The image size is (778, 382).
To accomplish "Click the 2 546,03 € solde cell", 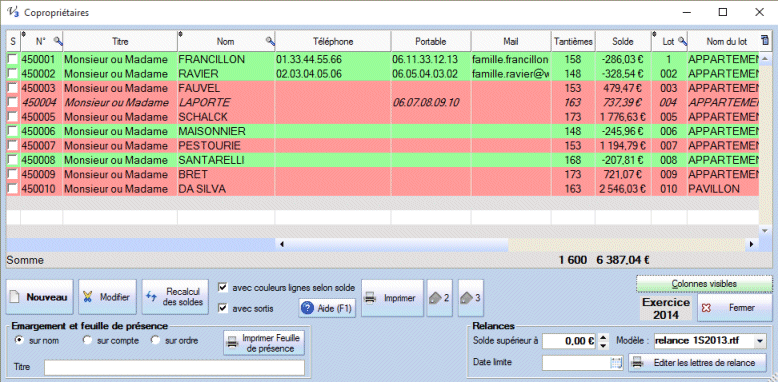I will click(623, 189).
